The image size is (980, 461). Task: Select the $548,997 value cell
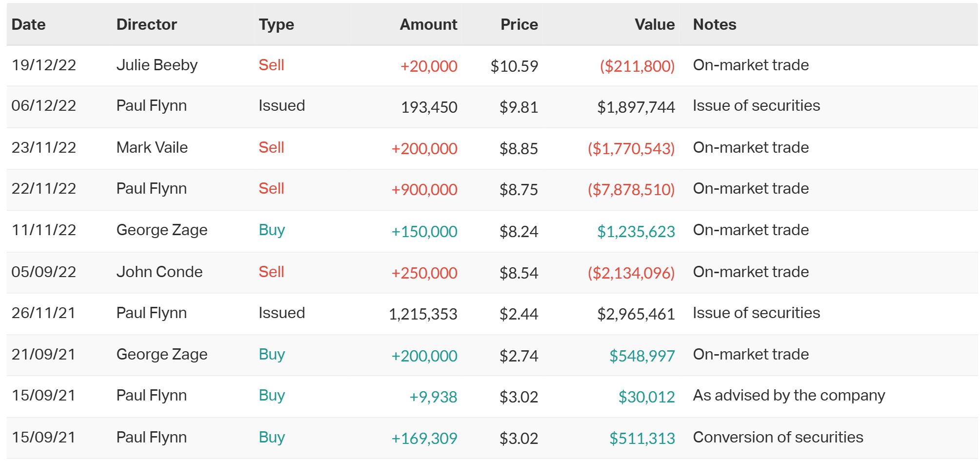(x=642, y=356)
